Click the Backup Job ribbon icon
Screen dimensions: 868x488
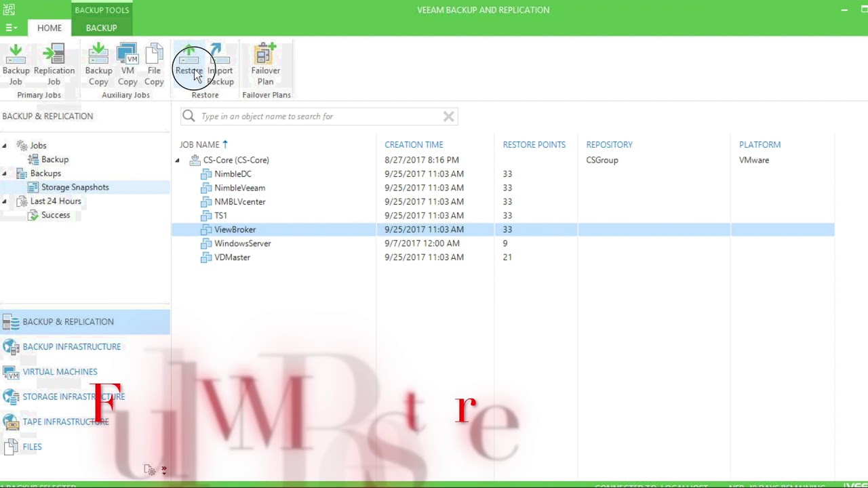(16, 64)
